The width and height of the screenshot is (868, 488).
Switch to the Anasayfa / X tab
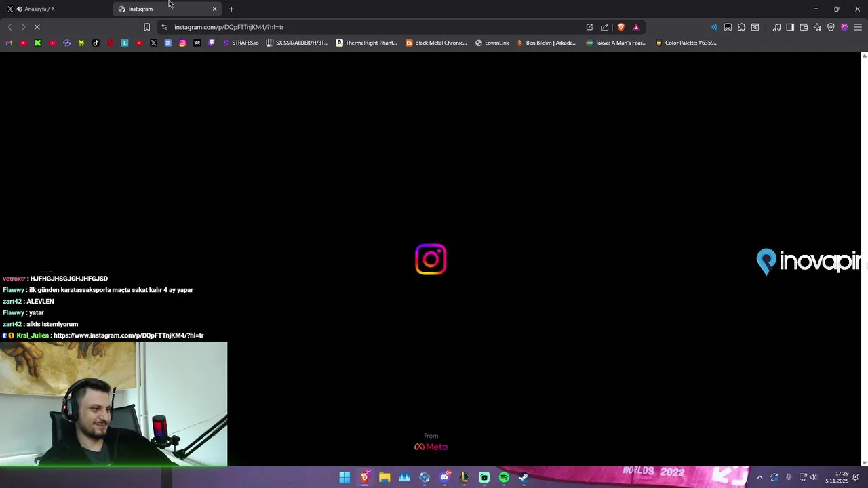coord(56,9)
